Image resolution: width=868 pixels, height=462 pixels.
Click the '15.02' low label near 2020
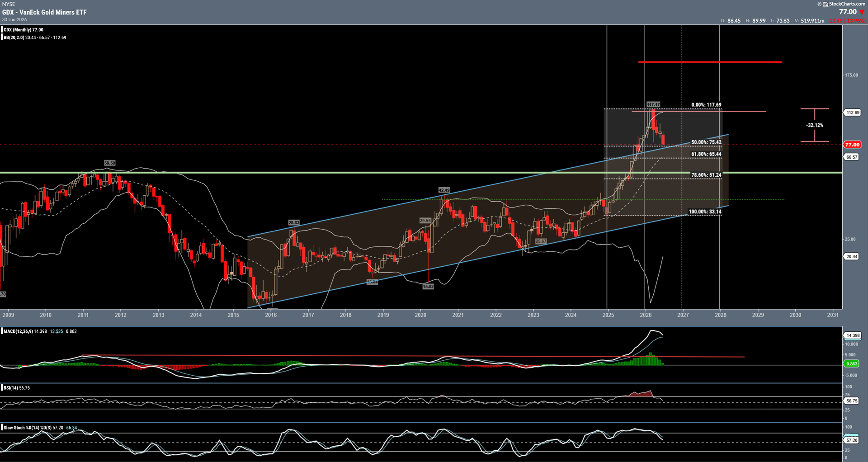click(x=428, y=287)
